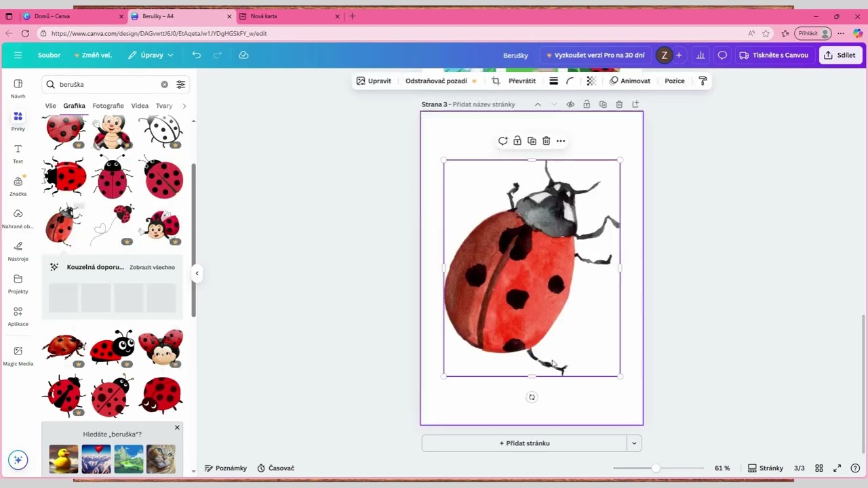Click Animovat button
The width and height of the screenshot is (868, 488).
[630, 81]
